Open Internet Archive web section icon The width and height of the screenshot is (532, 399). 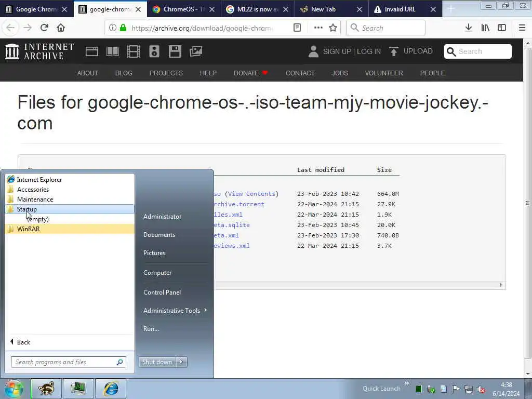pyautogui.click(x=91, y=51)
